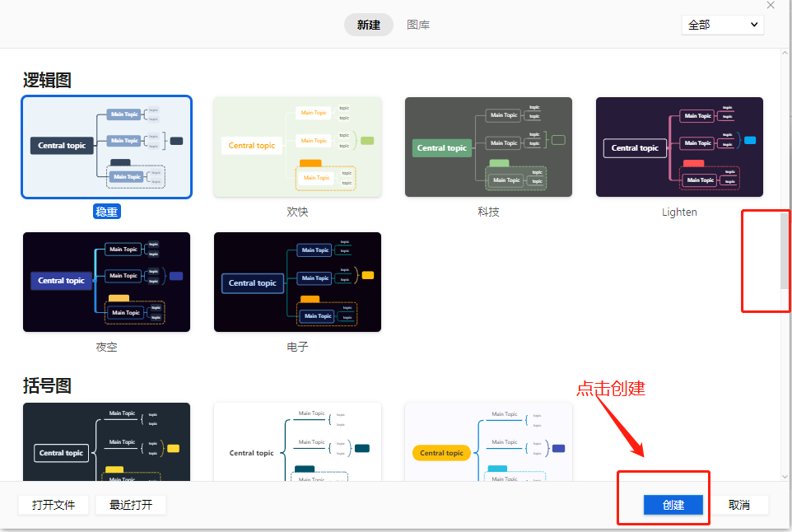Switch to the 新建 tab
This screenshot has height=532, width=792.
[x=368, y=25]
